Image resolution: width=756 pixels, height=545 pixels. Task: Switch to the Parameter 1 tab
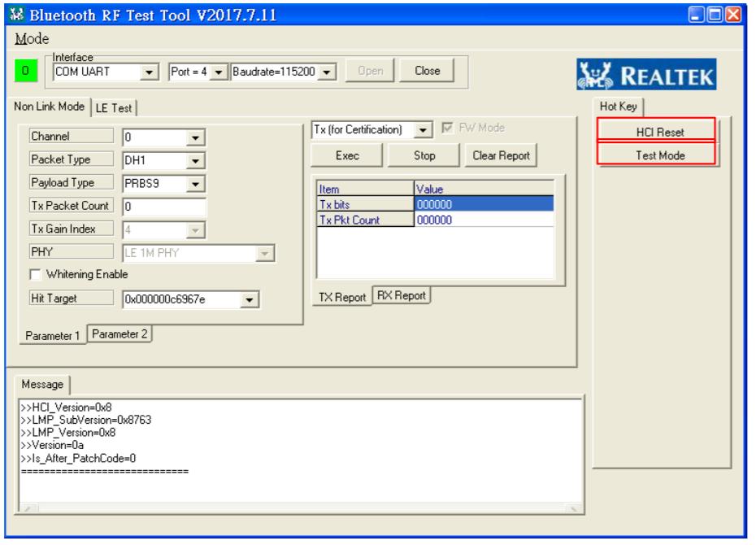[x=53, y=336]
